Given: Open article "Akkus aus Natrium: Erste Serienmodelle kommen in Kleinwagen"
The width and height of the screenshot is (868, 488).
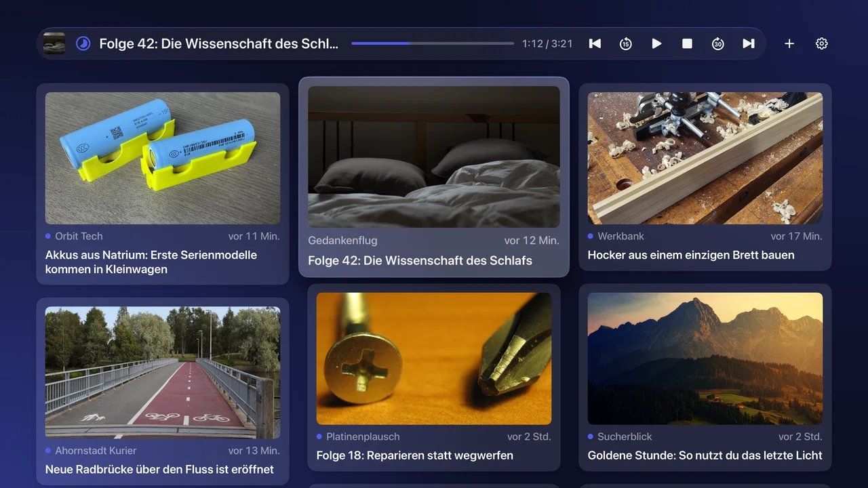Looking at the screenshot, I should 151,262.
